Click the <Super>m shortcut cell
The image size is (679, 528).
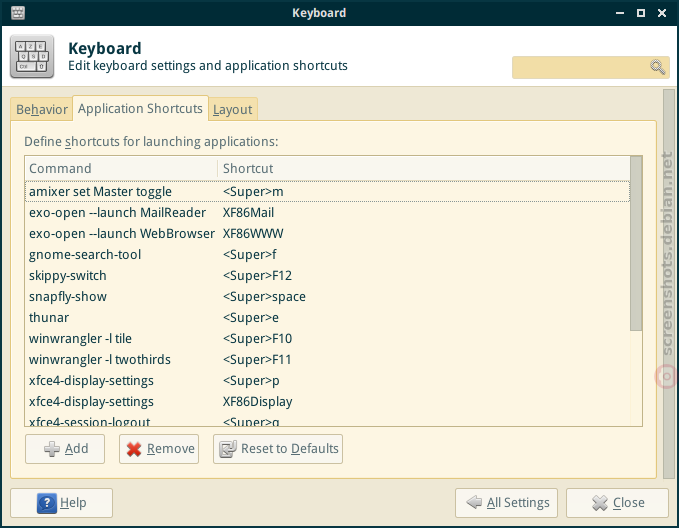point(253,191)
